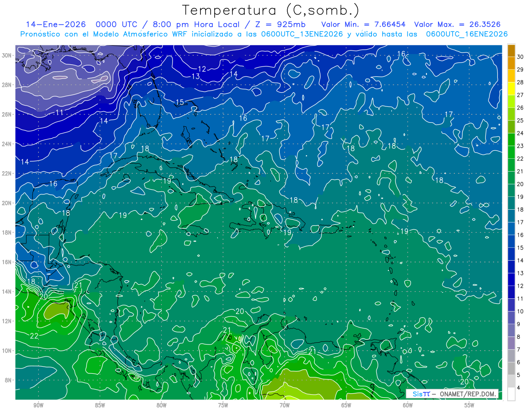This screenshot has width=532, height=411.
Task: Click the contour label '15' near the Bahamas
Action: pos(180,102)
